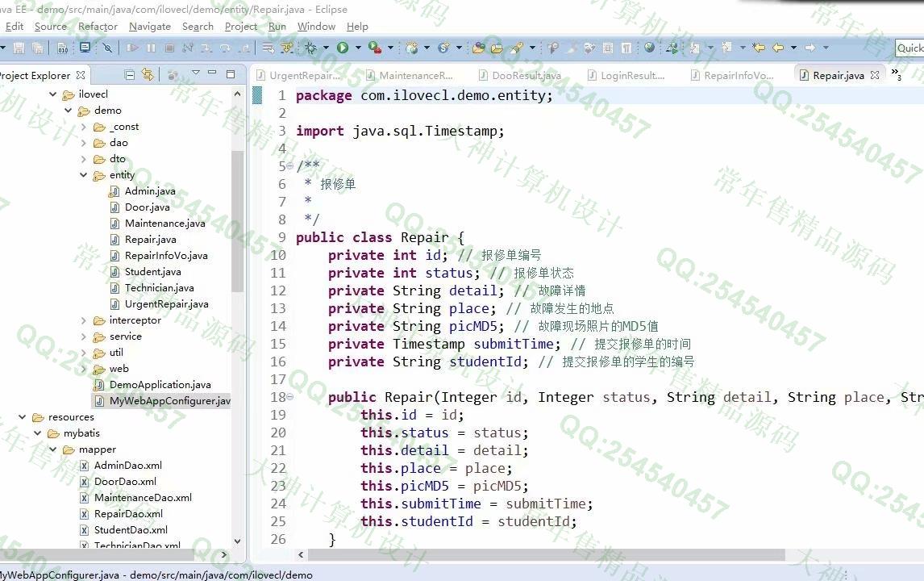This screenshot has width=924, height=581.
Task: Focus the Quick Access input field
Action: coord(909,48)
